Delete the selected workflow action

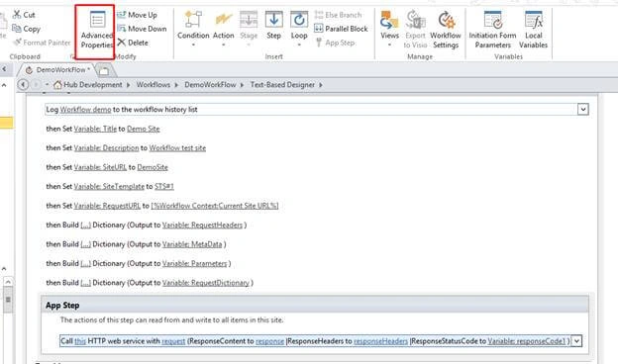(133, 43)
